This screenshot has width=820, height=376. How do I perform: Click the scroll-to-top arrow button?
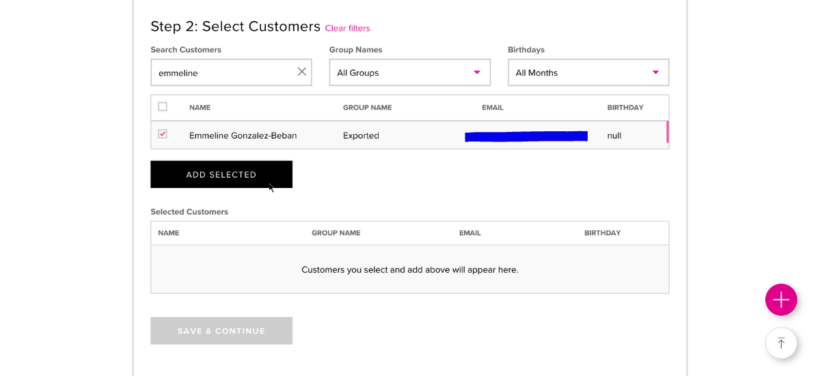[x=781, y=343]
